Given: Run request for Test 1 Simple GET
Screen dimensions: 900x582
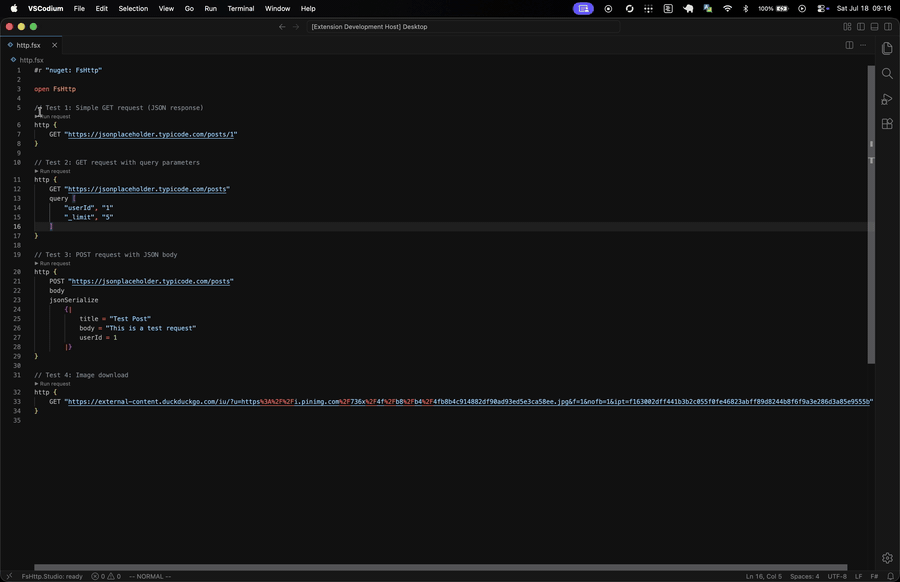Looking at the screenshot, I should [53, 117].
